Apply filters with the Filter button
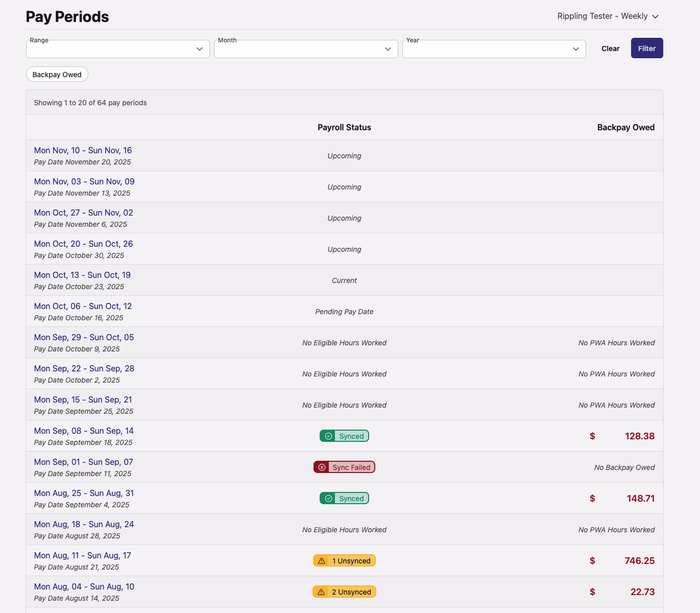The height and width of the screenshot is (613, 700). coord(647,49)
